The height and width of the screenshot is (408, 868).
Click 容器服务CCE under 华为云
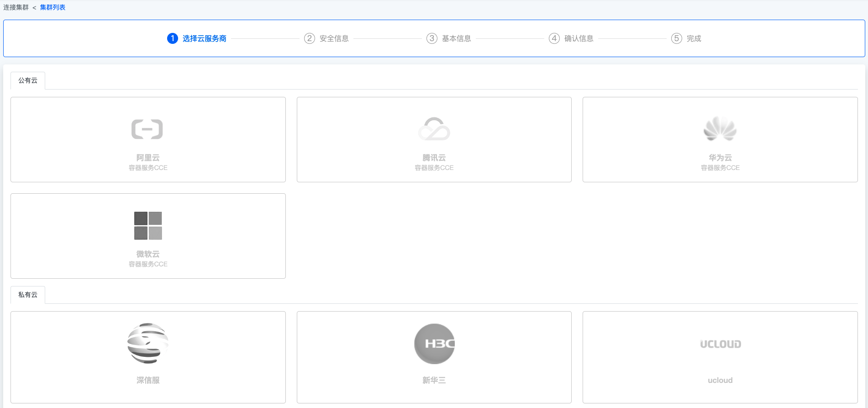point(721,168)
